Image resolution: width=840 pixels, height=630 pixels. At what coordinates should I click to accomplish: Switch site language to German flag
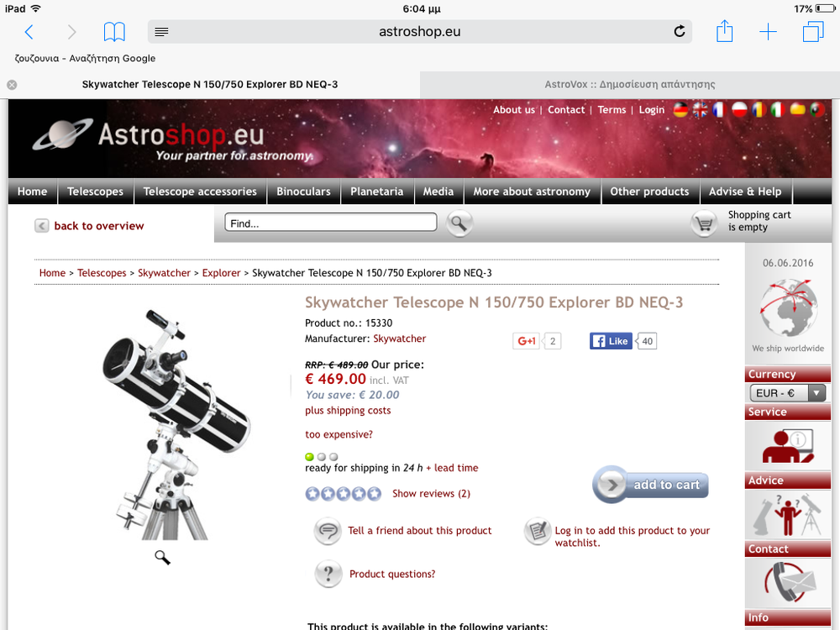tap(680, 110)
